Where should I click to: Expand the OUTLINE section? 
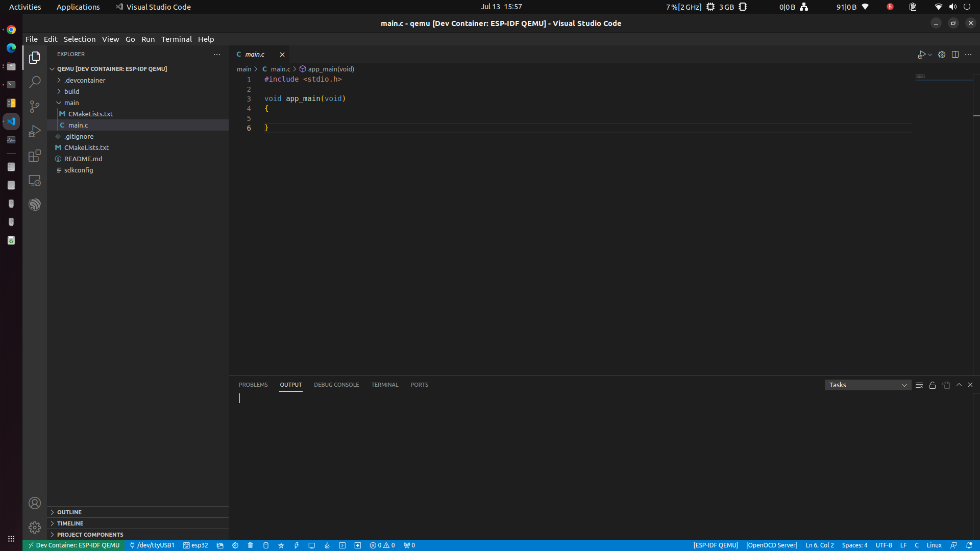[x=69, y=512]
